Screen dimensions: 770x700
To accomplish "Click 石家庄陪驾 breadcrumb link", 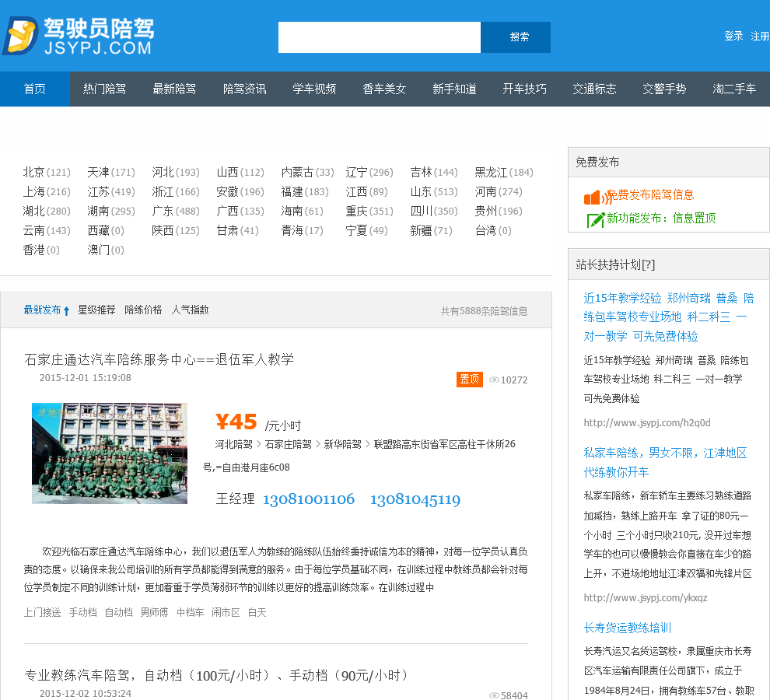I will [x=289, y=444].
